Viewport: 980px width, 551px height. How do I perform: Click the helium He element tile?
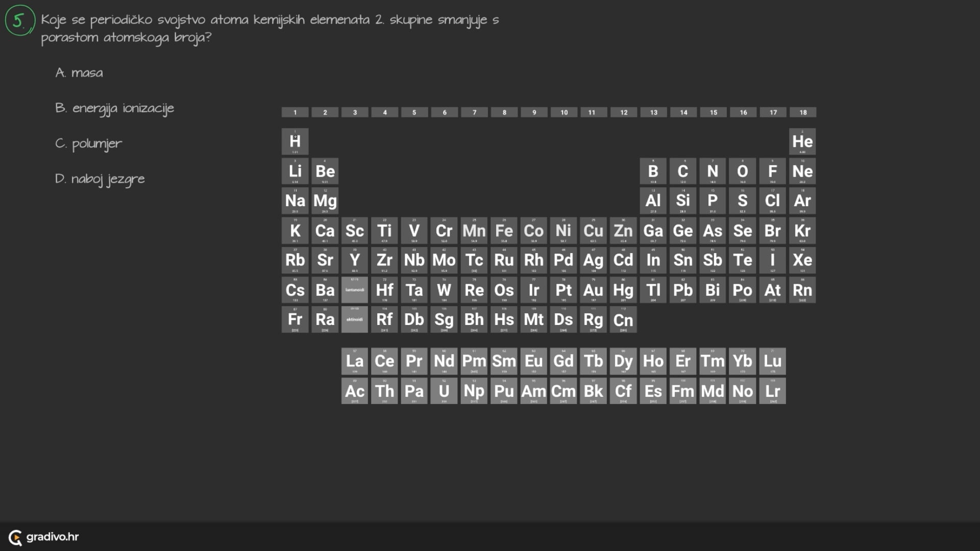pyautogui.click(x=802, y=141)
